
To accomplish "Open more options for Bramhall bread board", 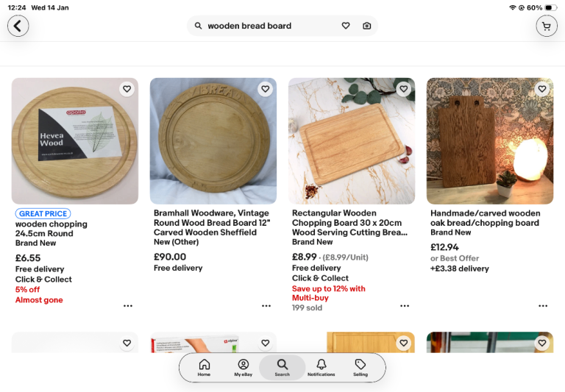I will click(x=266, y=306).
